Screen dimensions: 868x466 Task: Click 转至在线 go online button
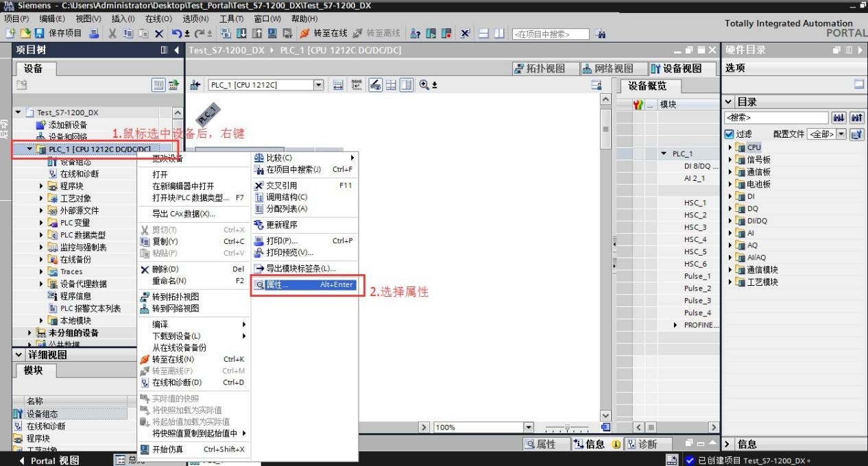[324, 34]
